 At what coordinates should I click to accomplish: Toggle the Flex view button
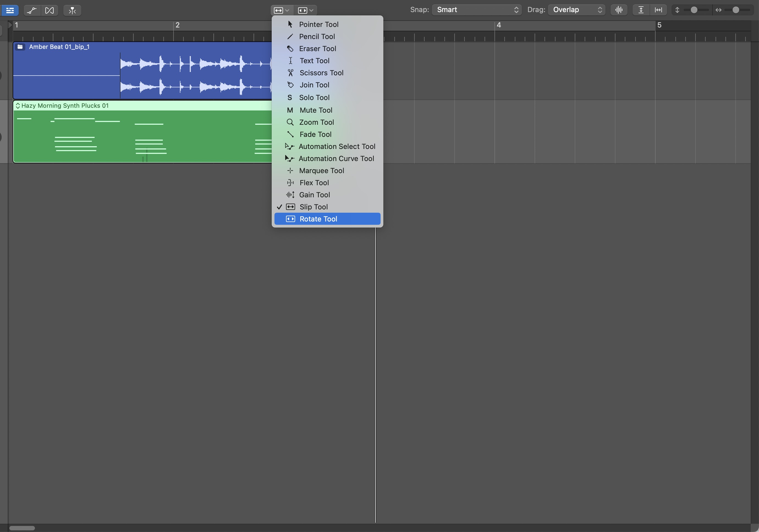(x=50, y=10)
